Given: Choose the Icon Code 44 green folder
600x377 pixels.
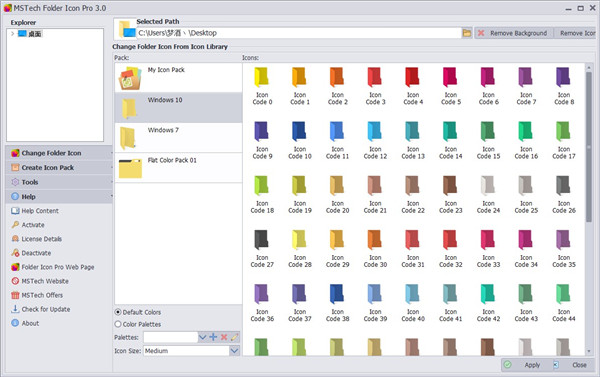Looking at the screenshot, I should [x=564, y=303].
